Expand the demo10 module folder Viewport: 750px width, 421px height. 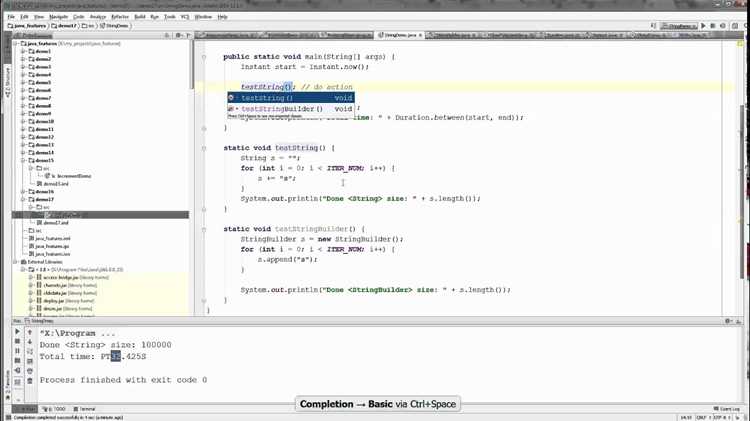23,122
